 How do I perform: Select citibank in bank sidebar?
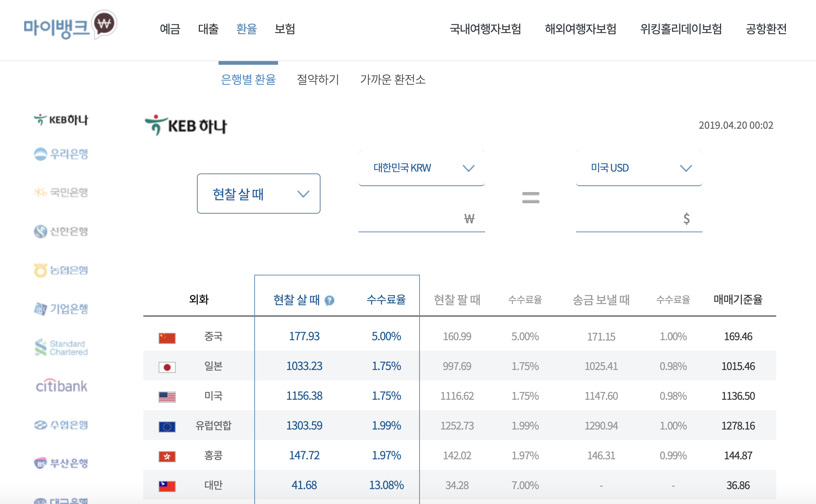tap(61, 386)
